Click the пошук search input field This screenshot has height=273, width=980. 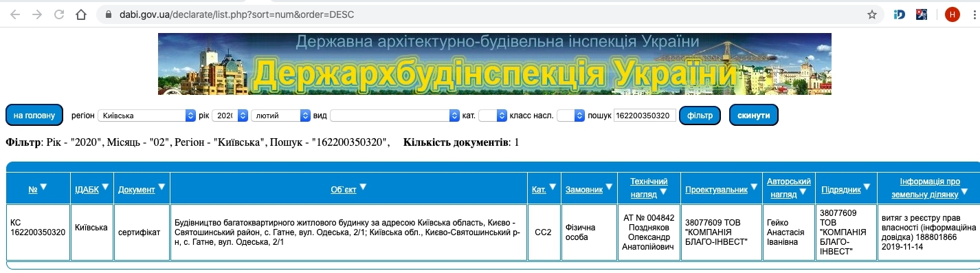(x=645, y=116)
